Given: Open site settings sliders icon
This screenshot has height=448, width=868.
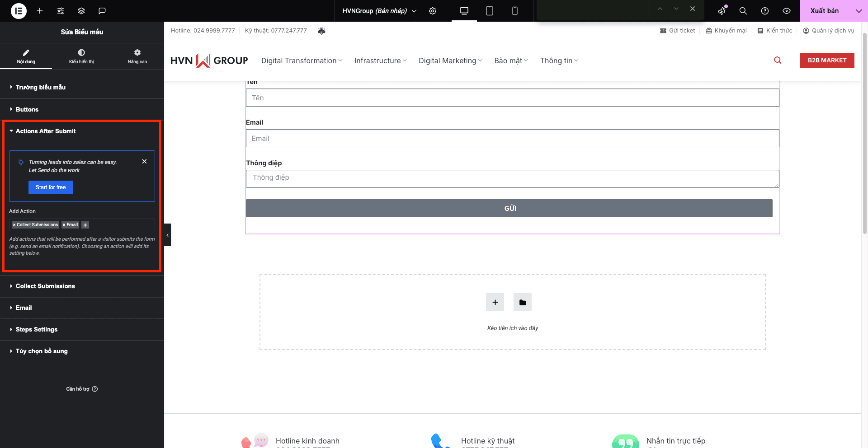Looking at the screenshot, I should (61, 11).
